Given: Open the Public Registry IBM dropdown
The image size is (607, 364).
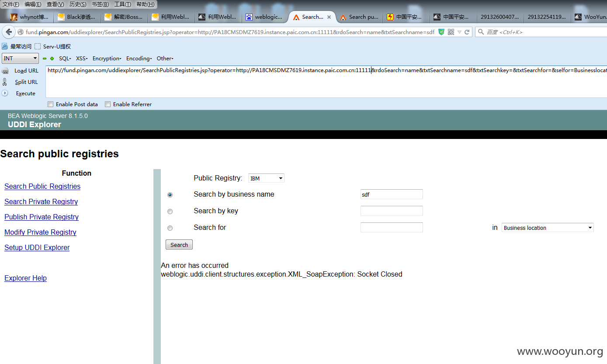Looking at the screenshot, I should pos(266,178).
